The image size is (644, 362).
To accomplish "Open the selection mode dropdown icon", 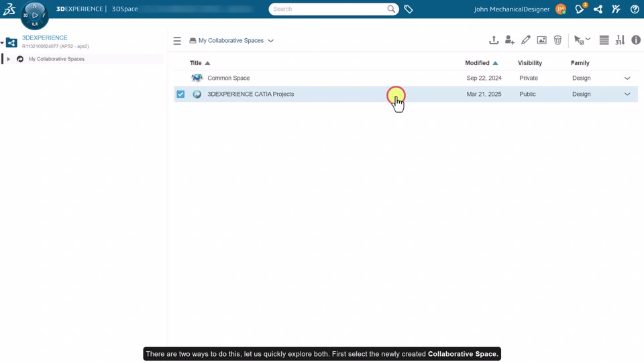I will click(582, 40).
